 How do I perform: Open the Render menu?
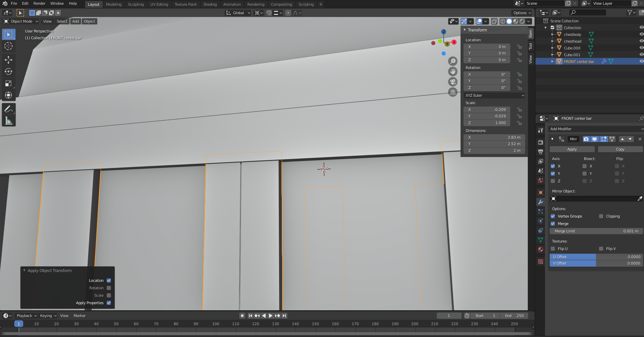point(39,3)
